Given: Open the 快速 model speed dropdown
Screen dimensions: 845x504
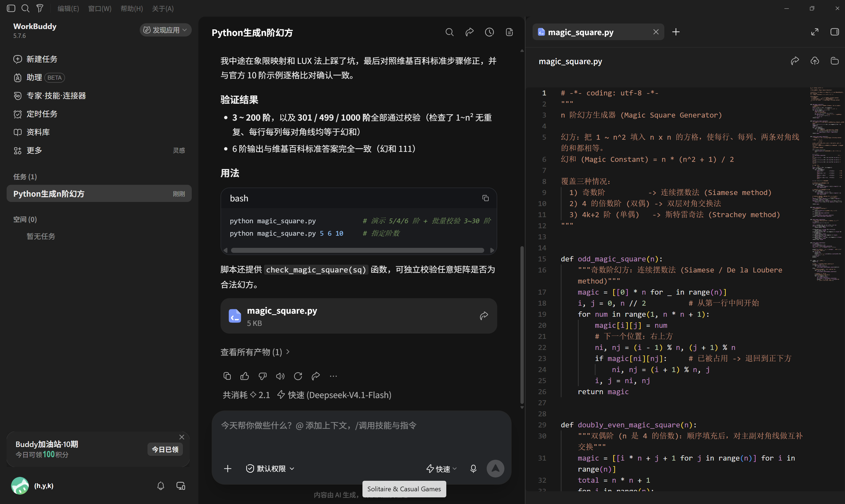Looking at the screenshot, I should click(442, 469).
